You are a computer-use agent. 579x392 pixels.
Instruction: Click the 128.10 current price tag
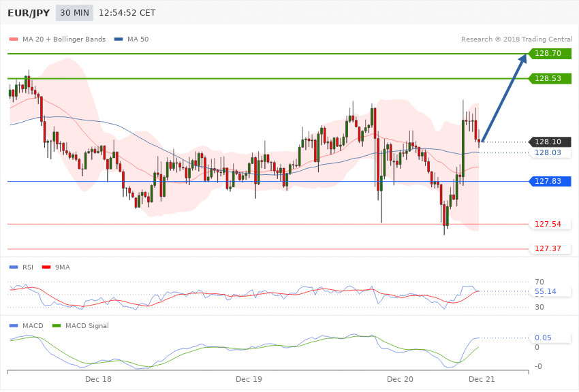tap(550, 142)
